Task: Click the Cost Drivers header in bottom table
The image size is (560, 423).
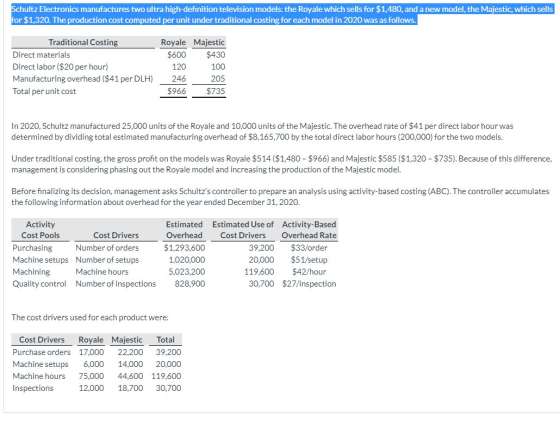Action: coord(42,339)
